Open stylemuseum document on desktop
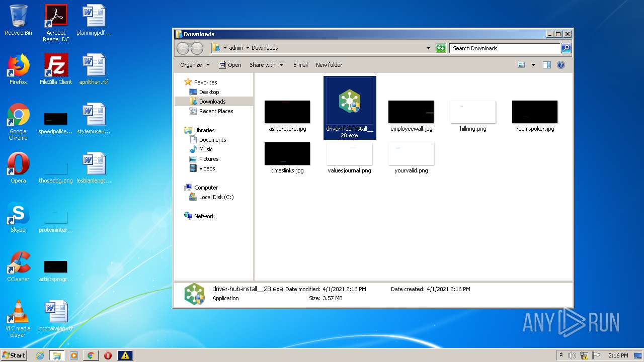 coord(94,119)
